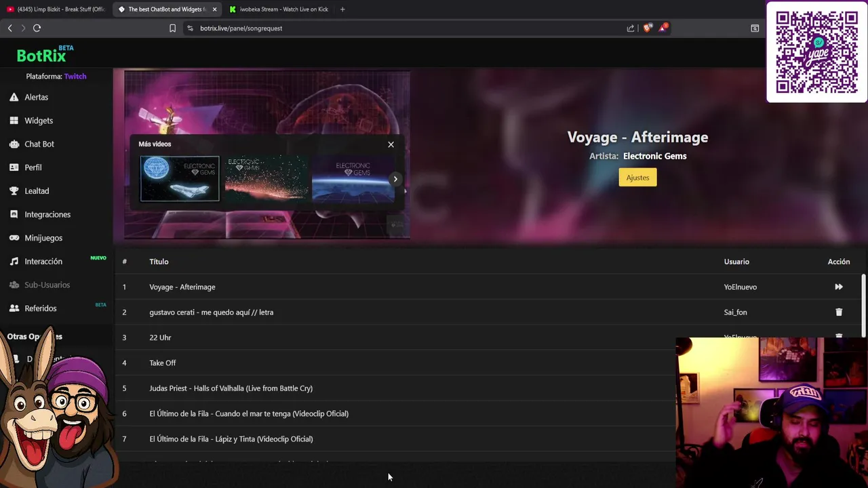Select the third Electronic Gems planet thumbnail
This screenshot has width=868, height=488.
352,179
